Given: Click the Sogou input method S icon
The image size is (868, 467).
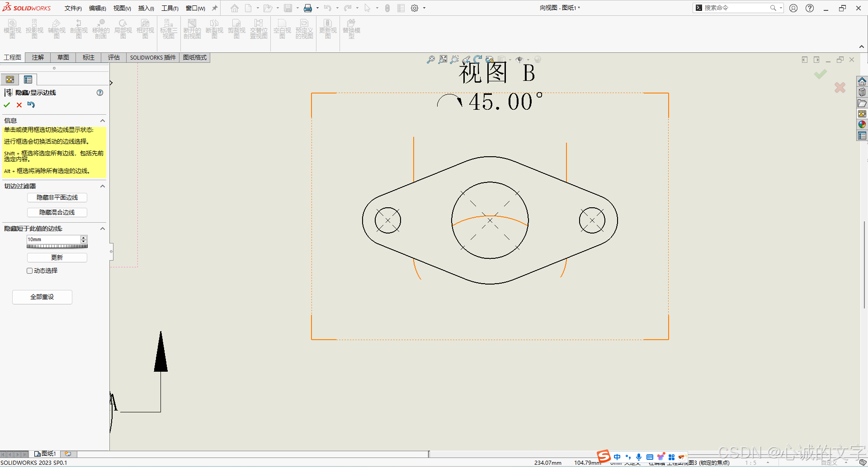Looking at the screenshot, I should pos(604,456).
